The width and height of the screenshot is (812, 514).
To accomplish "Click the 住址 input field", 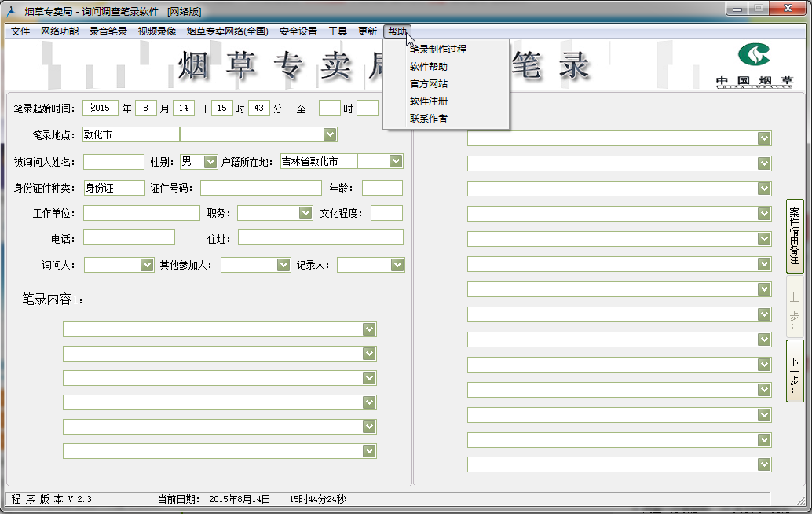I will (320, 237).
